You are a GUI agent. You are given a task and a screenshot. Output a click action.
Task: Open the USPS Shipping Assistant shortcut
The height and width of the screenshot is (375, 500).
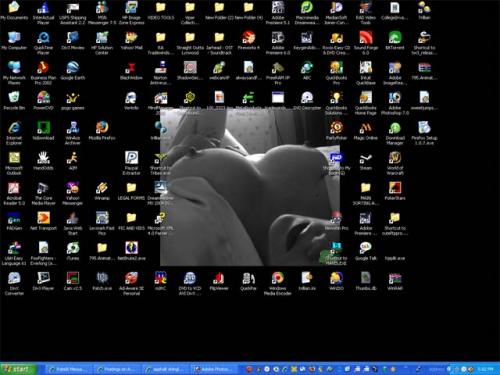point(73,13)
